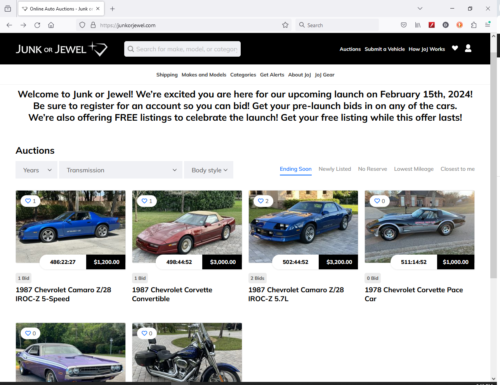This screenshot has height=385, width=500.
Task: Click the Junk or Jewel logo
Action: click(62, 49)
